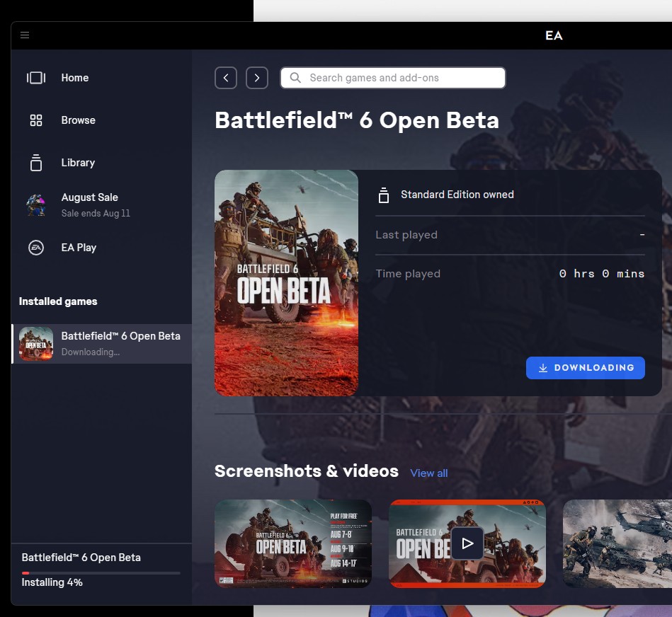This screenshot has width=672, height=617.
Task: Click the Browse grid icon
Action: pyautogui.click(x=36, y=120)
